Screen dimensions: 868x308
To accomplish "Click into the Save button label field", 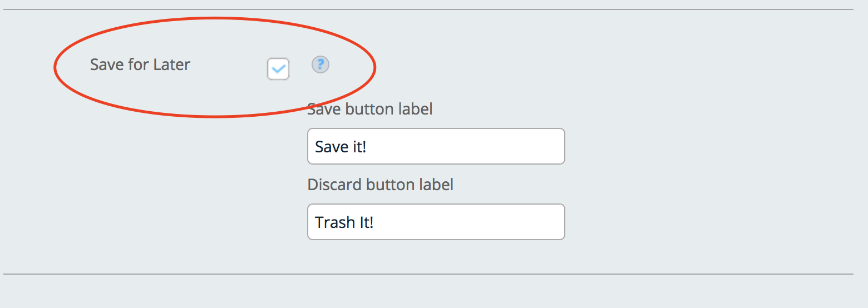I will pos(436,146).
